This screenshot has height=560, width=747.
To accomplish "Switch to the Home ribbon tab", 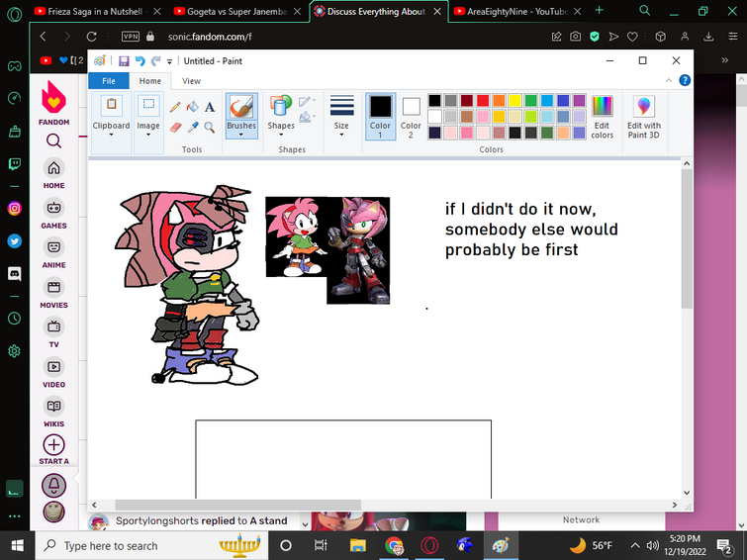I will [150, 81].
